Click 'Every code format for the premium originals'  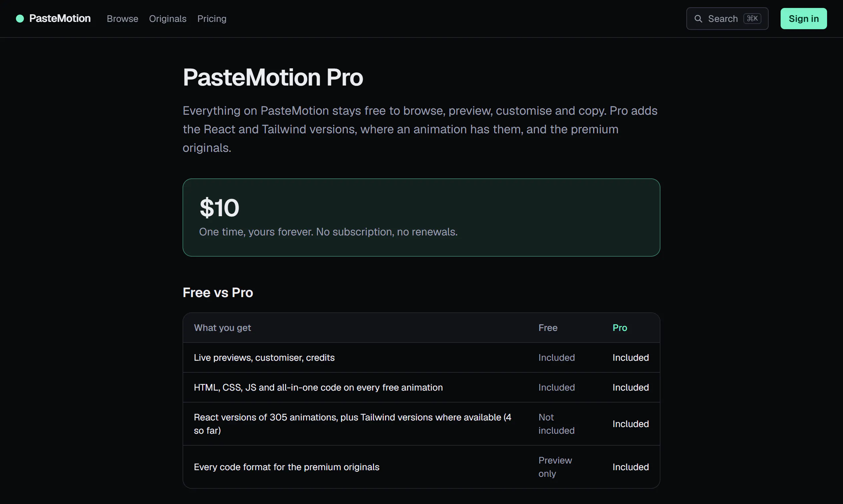point(286,467)
